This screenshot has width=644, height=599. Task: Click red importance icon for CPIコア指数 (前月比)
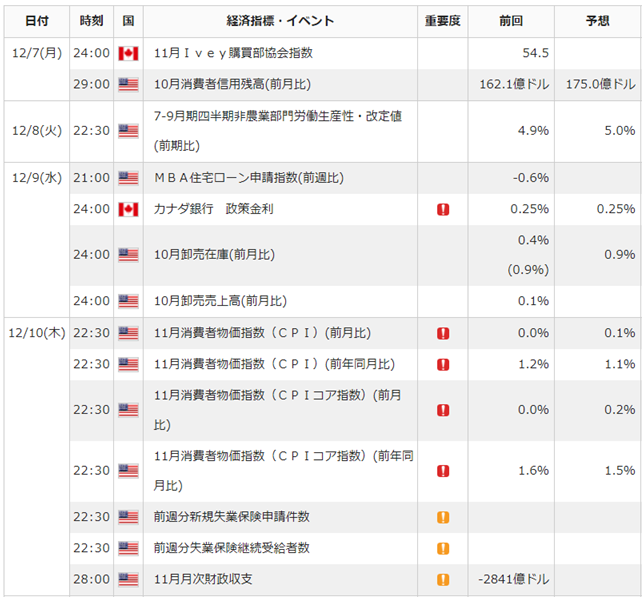[x=443, y=410]
